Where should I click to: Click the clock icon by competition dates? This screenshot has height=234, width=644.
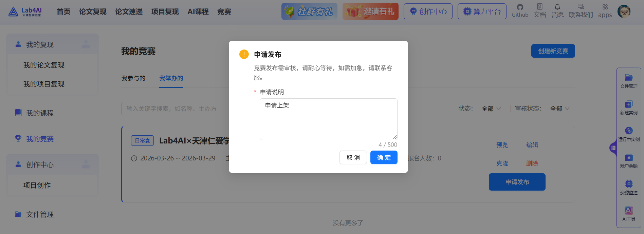134,158
